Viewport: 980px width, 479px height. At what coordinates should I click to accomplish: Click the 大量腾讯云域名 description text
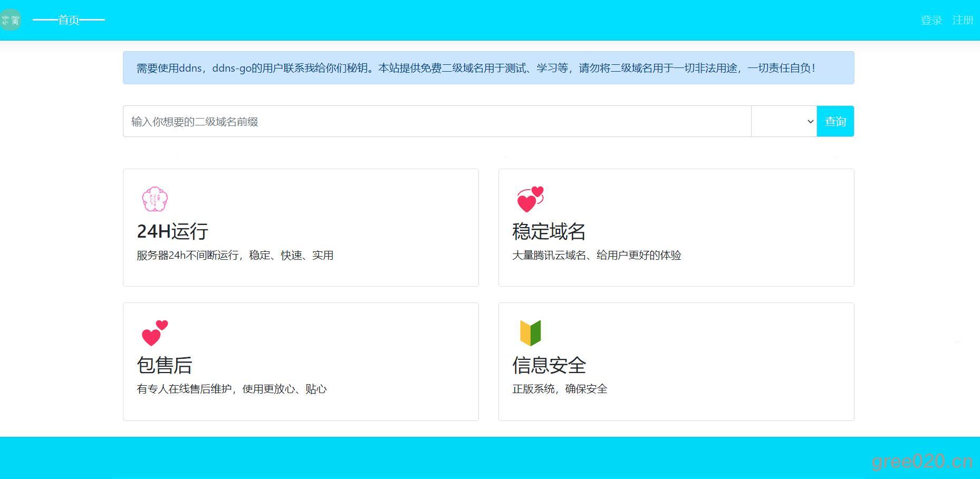click(x=597, y=256)
